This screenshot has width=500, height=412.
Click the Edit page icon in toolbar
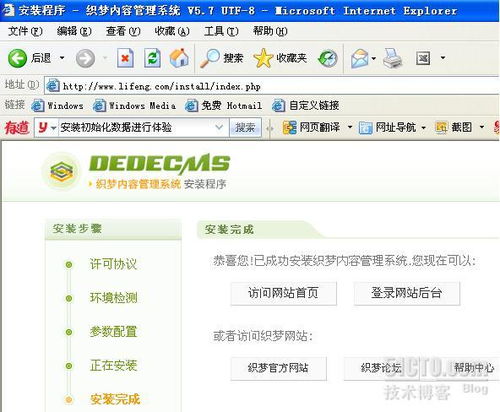tap(423, 59)
